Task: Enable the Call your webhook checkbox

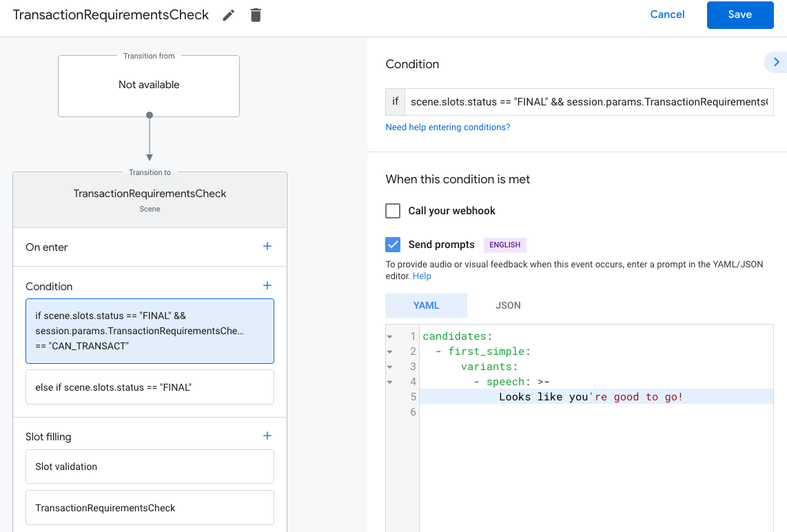Action: [392, 210]
